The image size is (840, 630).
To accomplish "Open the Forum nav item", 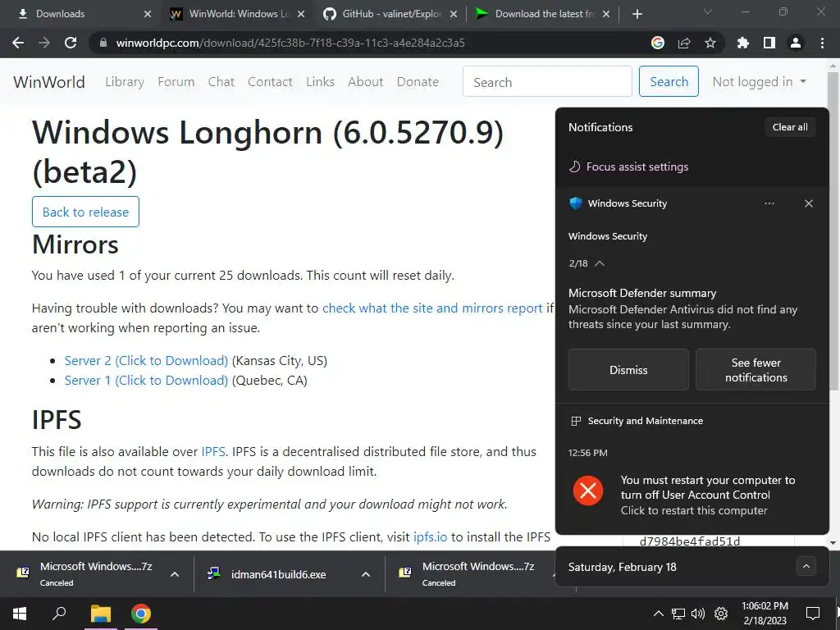I will click(x=176, y=82).
